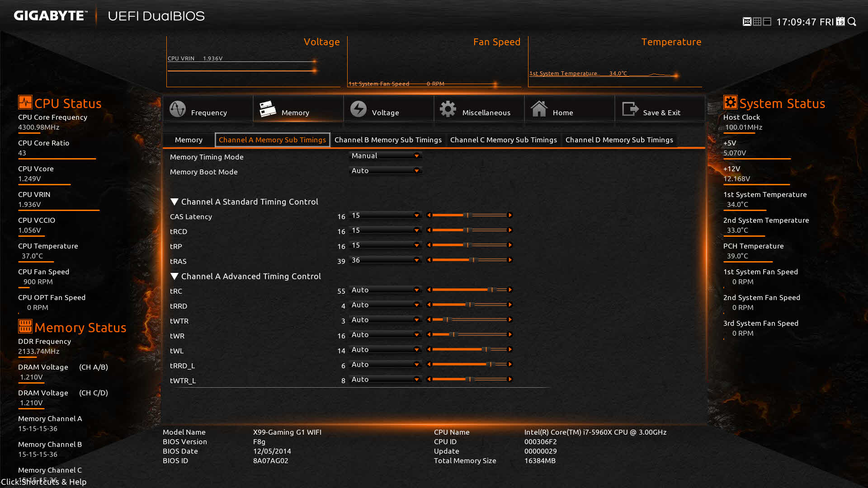Collapse Channel A Standard Timing Control section
This screenshot has height=488, width=868.
(x=175, y=202)
